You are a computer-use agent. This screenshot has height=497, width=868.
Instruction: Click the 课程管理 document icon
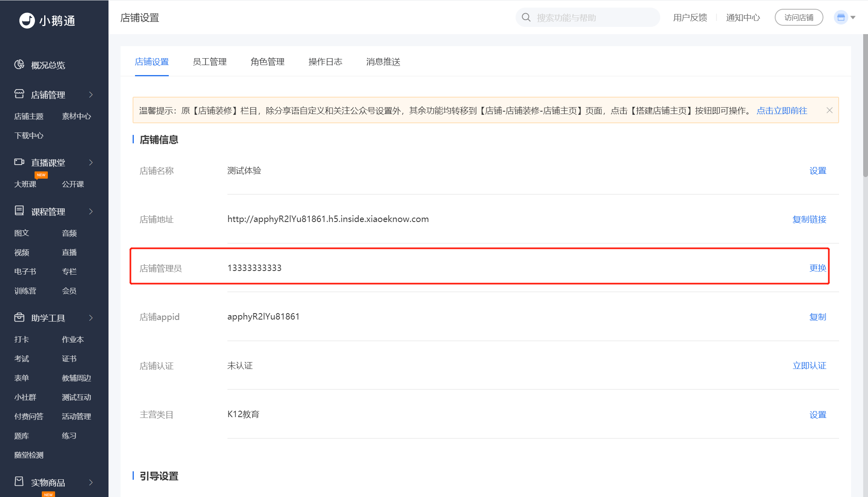(x=19, y=211)
